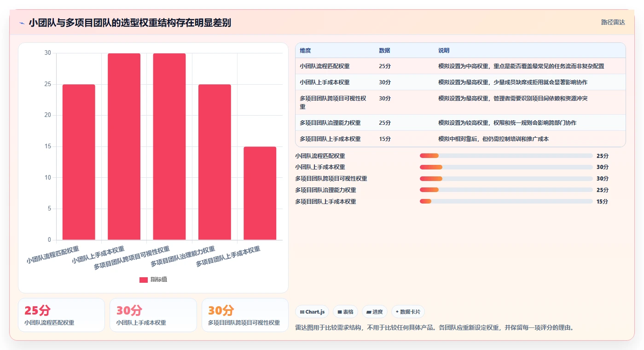Click the 说明 column header in the table
Image resolution: width=644 pixels, height=350 pixels.
point(444,51)
